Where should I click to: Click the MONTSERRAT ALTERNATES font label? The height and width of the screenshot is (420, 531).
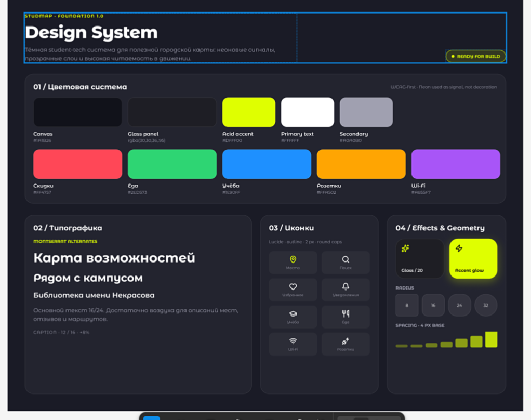[65, 242]
